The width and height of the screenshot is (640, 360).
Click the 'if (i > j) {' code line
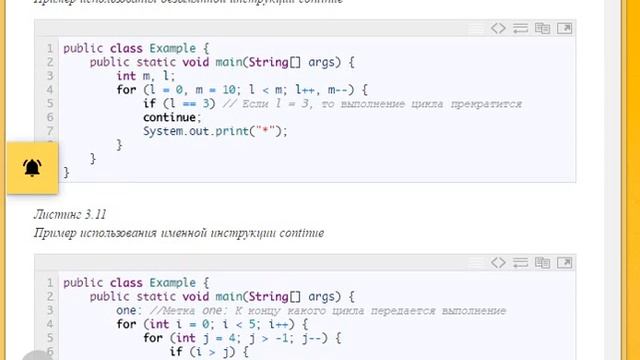click(209, 351)
